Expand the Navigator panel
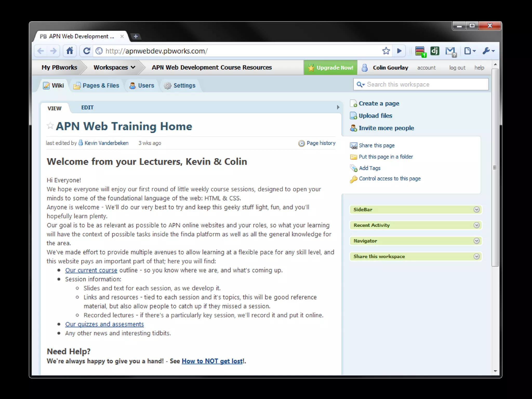The image size is (532, 399). tap(476, 241)
